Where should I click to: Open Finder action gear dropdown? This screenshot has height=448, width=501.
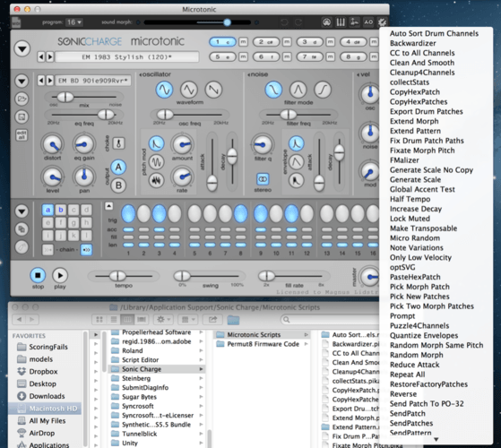click(x=163, y=319)
